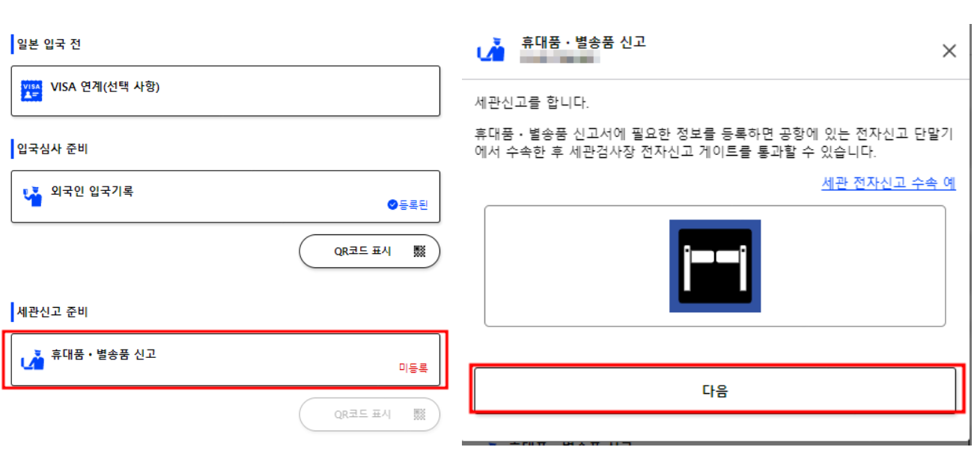Click the greyed-out QR icon in the disabled button
This screenshot has width=980, height=456.
coord(420,414)
